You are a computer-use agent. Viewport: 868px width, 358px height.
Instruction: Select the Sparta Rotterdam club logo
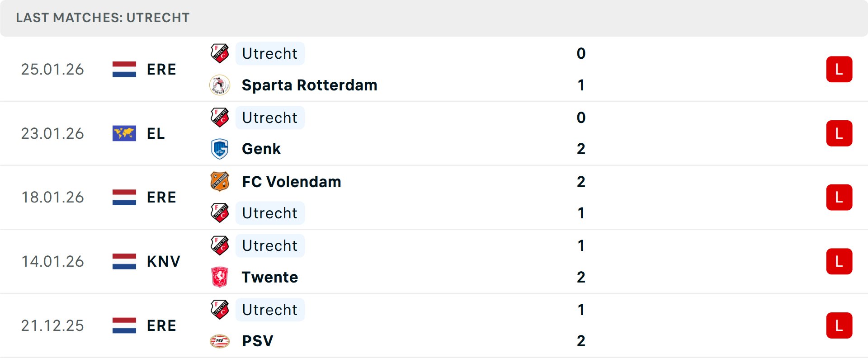click(x=220, y=85)
